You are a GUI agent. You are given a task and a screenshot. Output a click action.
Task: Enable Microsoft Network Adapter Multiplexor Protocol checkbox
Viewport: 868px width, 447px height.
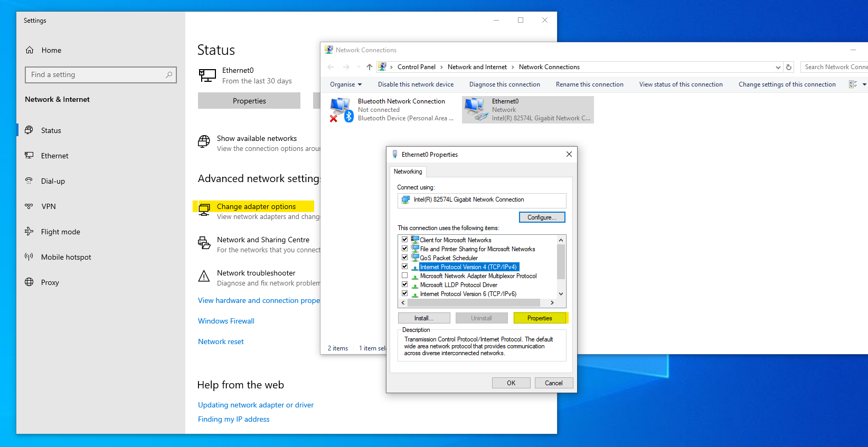[x=405, y=275]
